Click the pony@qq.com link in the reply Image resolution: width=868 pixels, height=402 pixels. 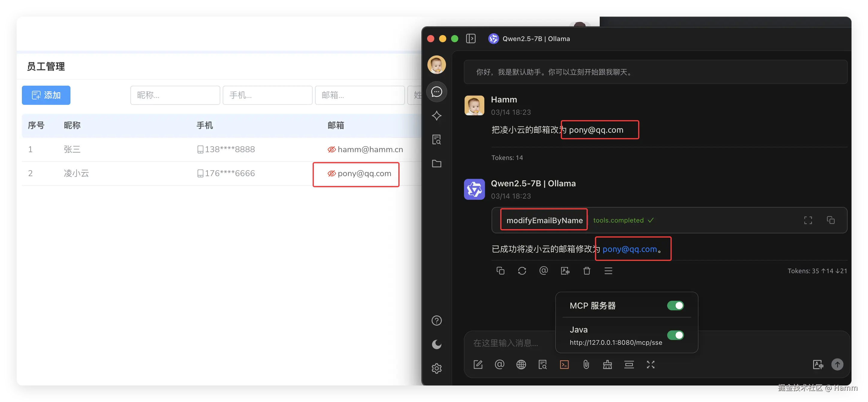click(629, 249)
